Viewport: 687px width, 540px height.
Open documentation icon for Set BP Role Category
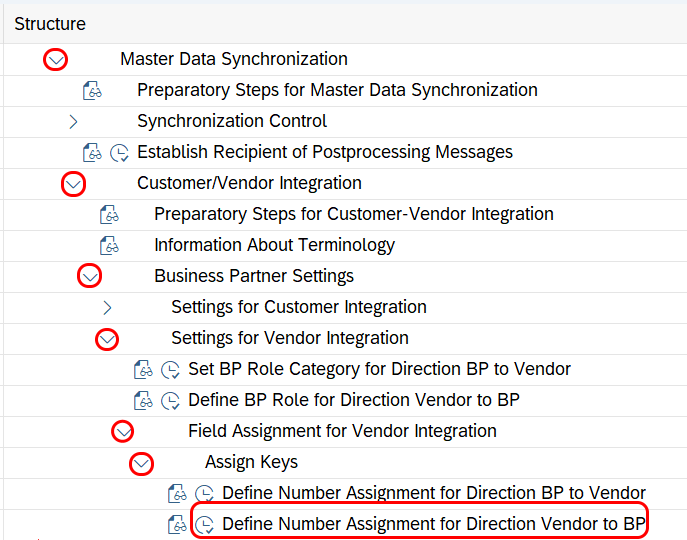[x=143, y=369]
